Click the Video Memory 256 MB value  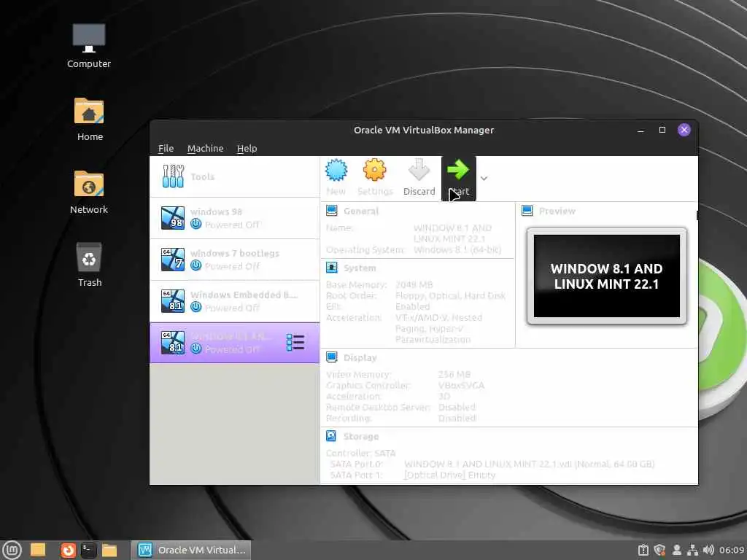tap(454, 374)
